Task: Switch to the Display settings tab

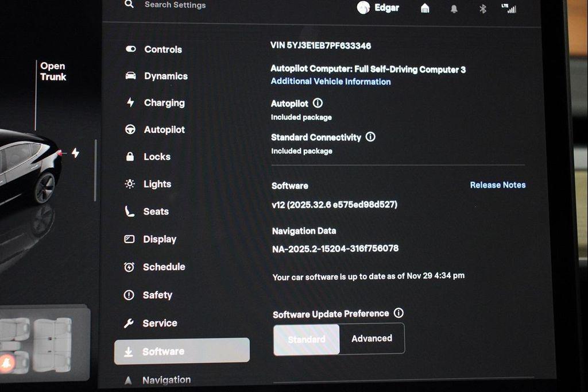Action: pyautogui.click(x=130, y=239)
